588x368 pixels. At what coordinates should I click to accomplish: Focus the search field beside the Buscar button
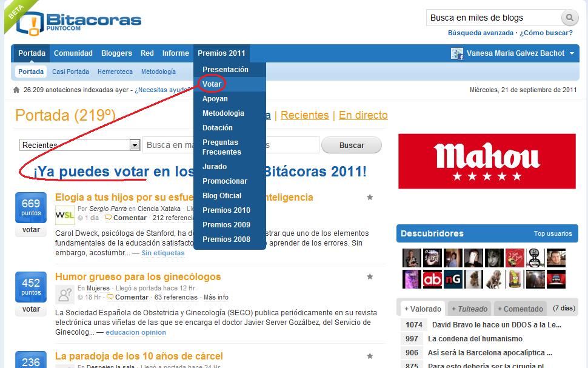tap(231, 145)
